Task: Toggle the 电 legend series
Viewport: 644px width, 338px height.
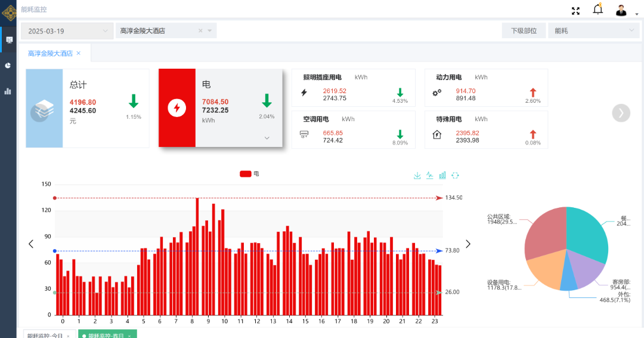Action: pyautogui.click(x=249, y=174)
